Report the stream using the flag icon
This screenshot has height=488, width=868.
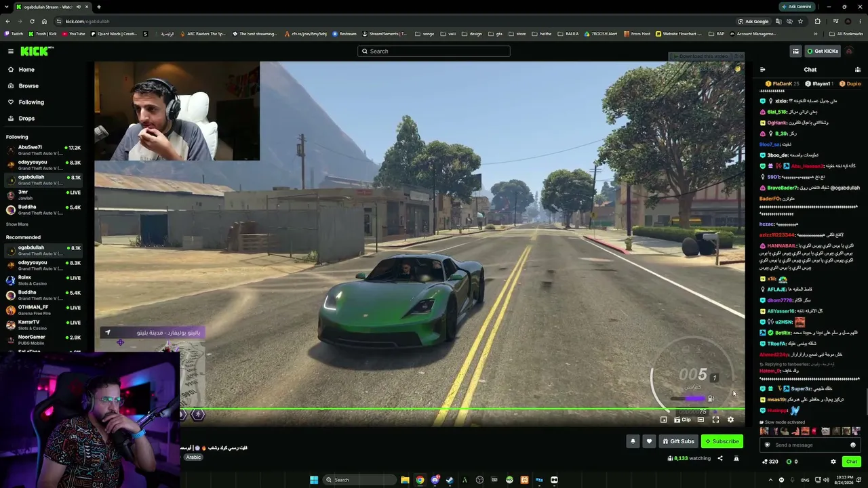(x=736, y=458)
